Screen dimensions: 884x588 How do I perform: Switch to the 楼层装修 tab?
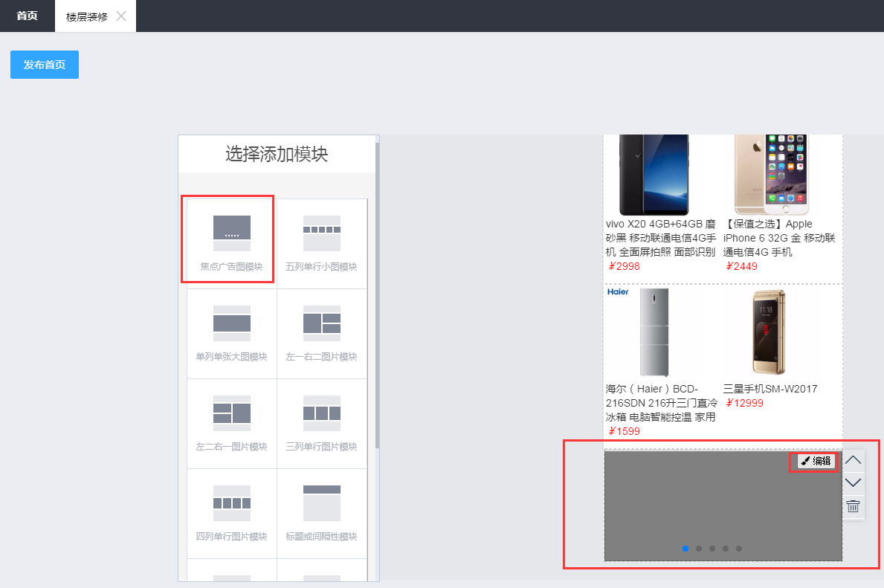coord(87,17)
